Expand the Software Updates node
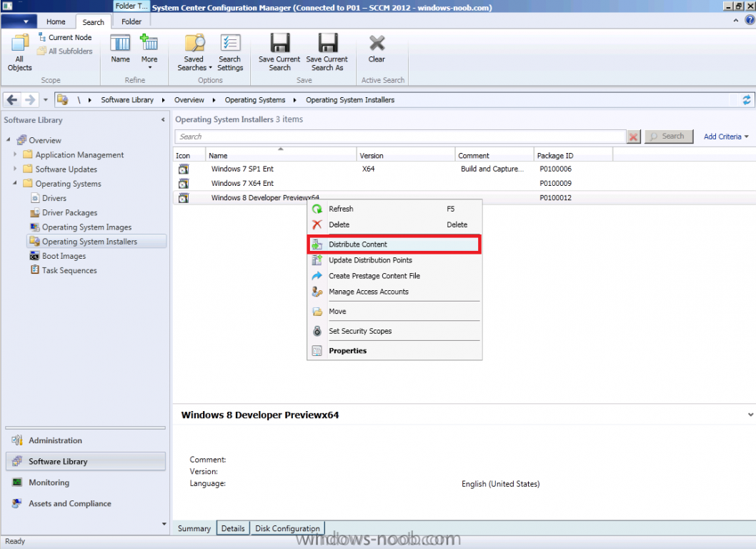Screen dimensions: 756x549 click(15, 169)
